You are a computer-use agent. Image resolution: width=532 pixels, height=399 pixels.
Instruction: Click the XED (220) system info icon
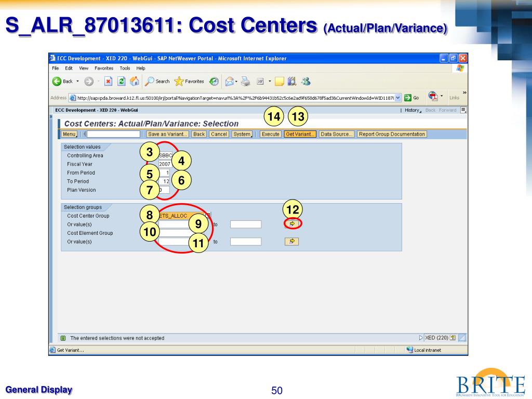click(453, 338)
